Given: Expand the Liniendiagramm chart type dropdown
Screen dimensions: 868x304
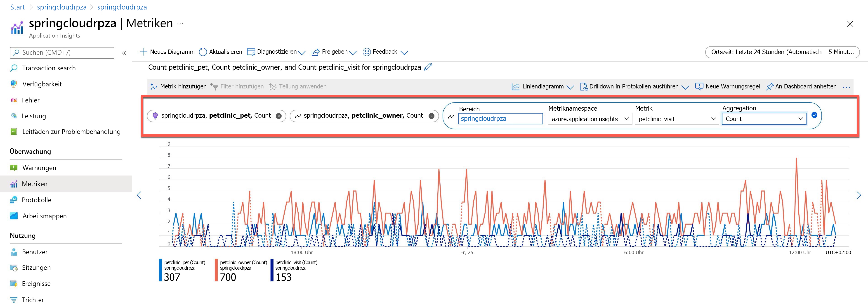Looking at the screenshot, I should point(570,87).
